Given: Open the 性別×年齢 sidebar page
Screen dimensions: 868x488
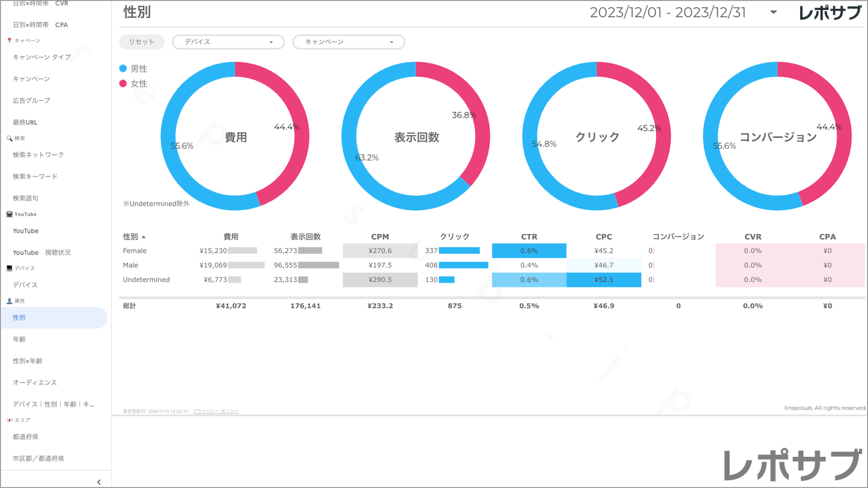Looking at the screenshot, I should 28,361.
